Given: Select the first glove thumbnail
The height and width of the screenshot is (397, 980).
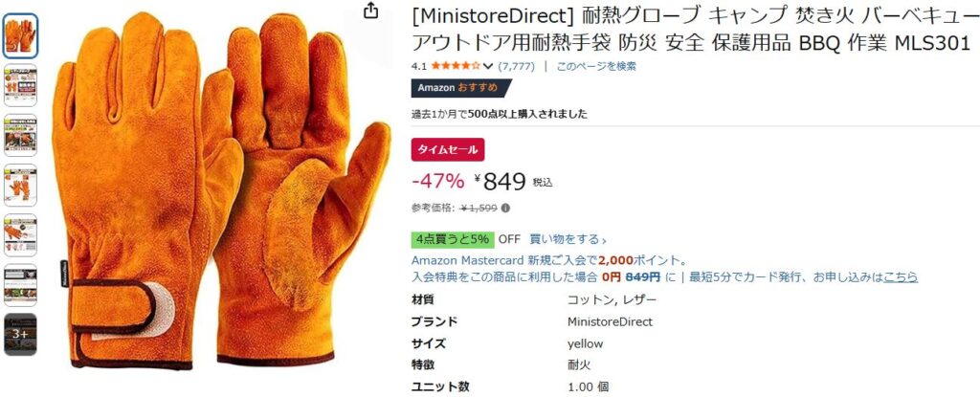Looking at the screenshot, I should click(21, 35).
